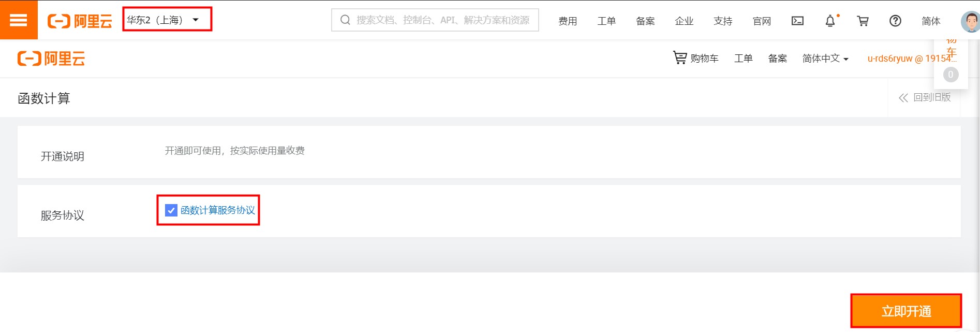
Task: Click the 服务协议 label
Action: (63, 215)
